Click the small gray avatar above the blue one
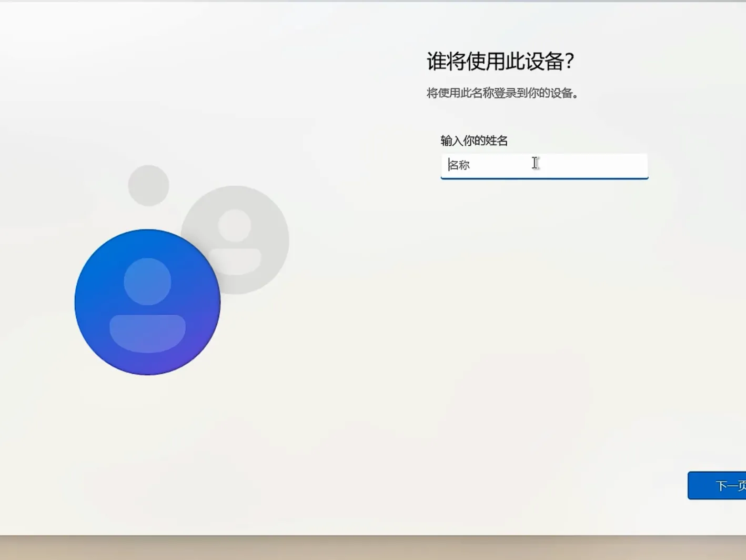The width and height of the screenshot is (746, 560). click(x=149, y=184)
